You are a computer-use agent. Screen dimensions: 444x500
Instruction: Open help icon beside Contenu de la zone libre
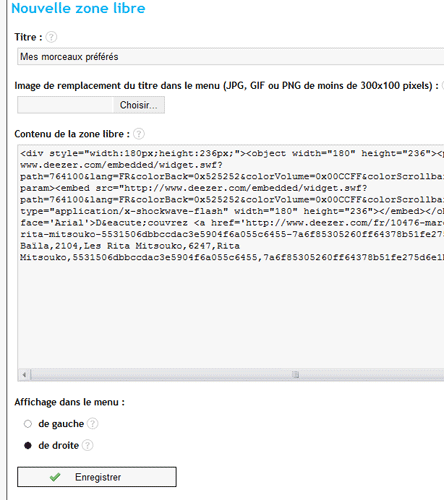(139, 134)
